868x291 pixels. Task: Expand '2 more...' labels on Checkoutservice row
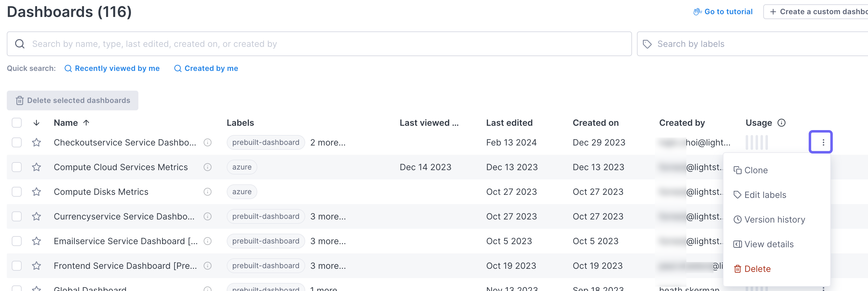click(x=327, y=143)
